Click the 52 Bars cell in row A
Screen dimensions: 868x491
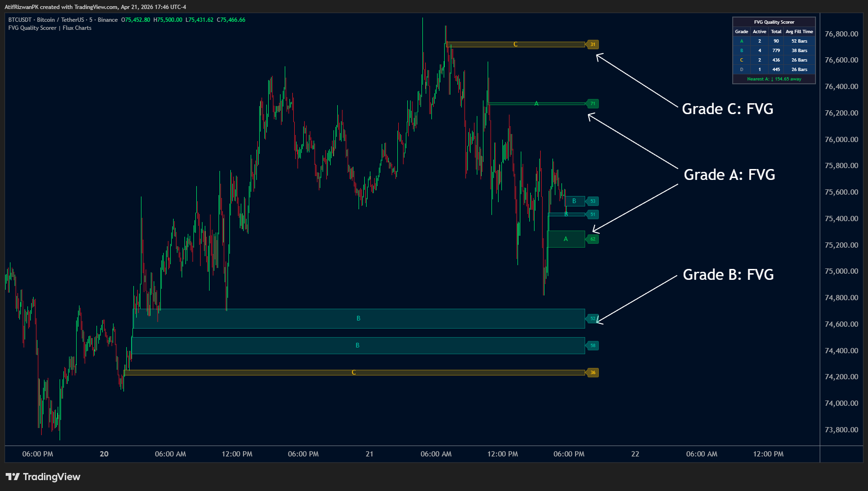(x=799, y=41)
